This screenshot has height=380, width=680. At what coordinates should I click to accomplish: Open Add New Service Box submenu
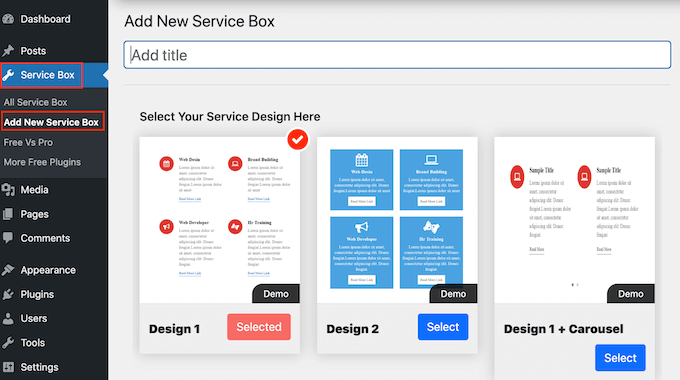pyautogui.click(x=51, y=122)
